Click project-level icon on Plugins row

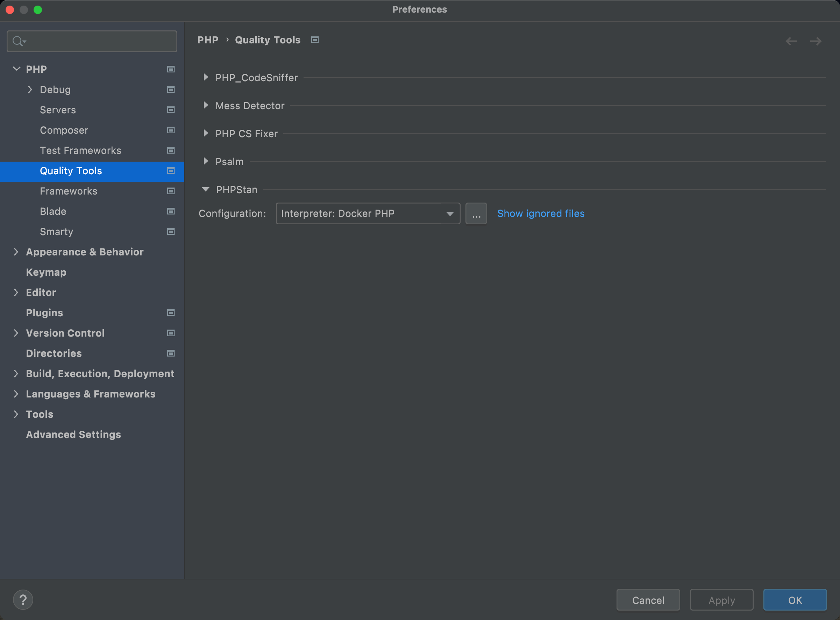click(171, 313)
